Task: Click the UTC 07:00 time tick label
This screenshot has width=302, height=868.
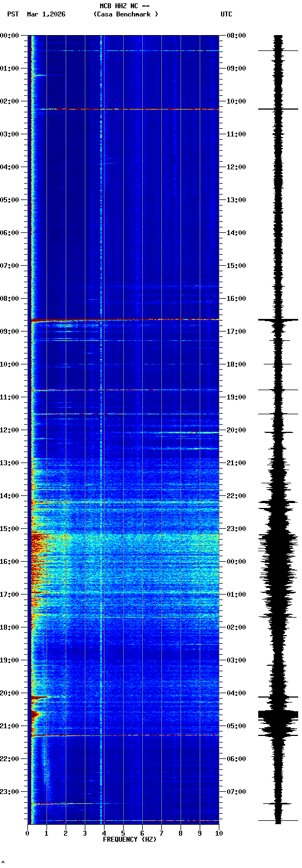Action: [236, 792]
